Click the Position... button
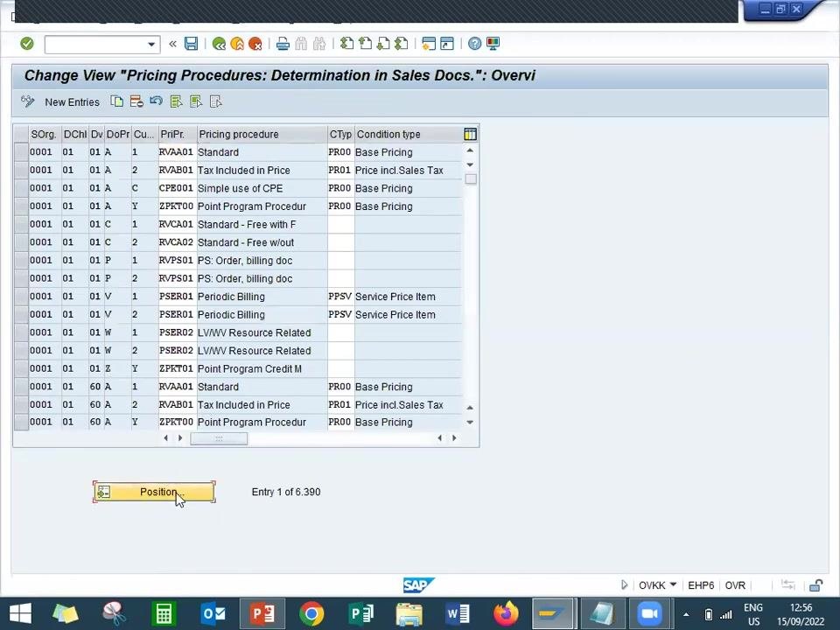The height and width of the screenshot is (630, 840). 154,492
